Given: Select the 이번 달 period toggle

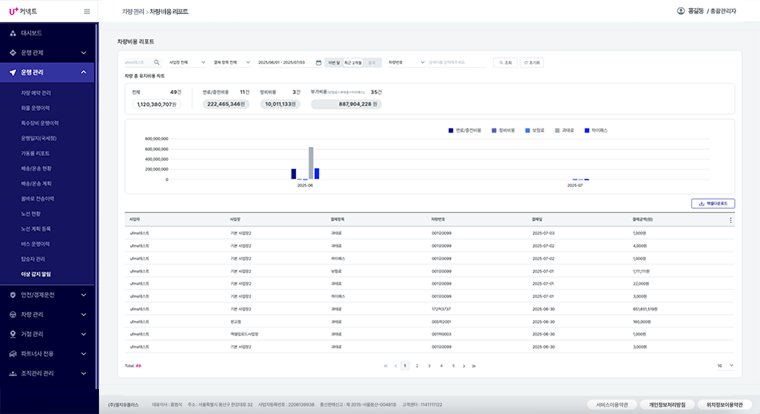Looking at the screenshot, I should click(333, 63).
